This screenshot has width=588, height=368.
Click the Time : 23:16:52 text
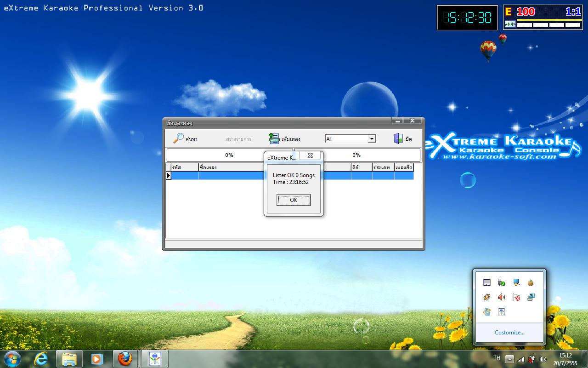click(291, 182)
